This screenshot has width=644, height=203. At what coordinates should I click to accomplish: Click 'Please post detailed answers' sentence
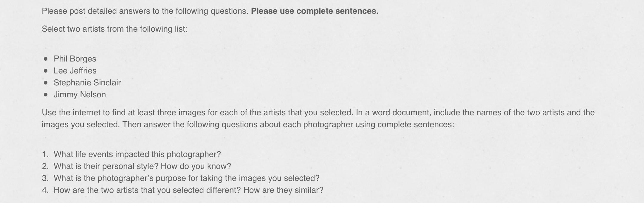[145, 11]
